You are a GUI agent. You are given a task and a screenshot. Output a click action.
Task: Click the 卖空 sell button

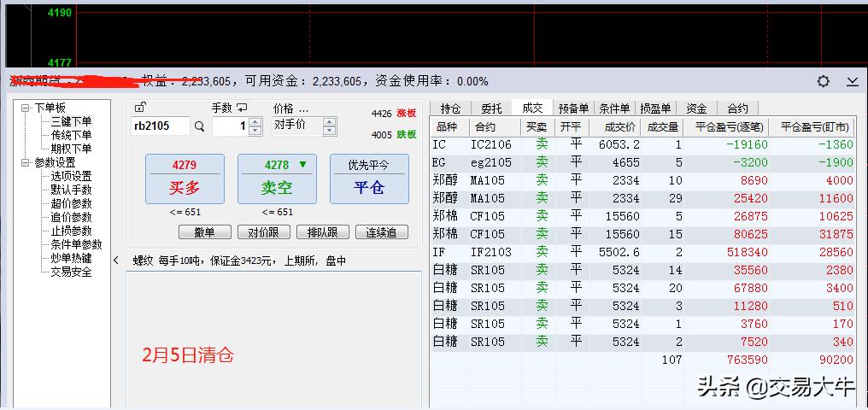point(277,179)
